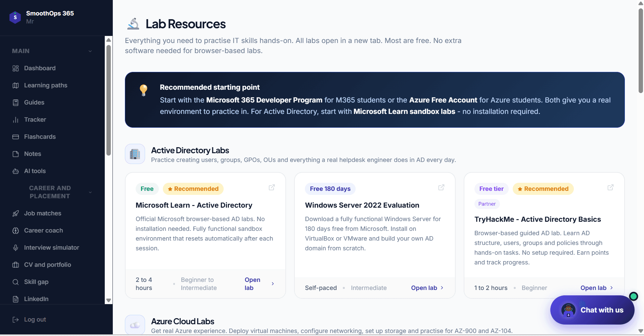Open Dashboard icon in sidebar
The height and width of the screenshot is (336, 644).
(15, 68)
